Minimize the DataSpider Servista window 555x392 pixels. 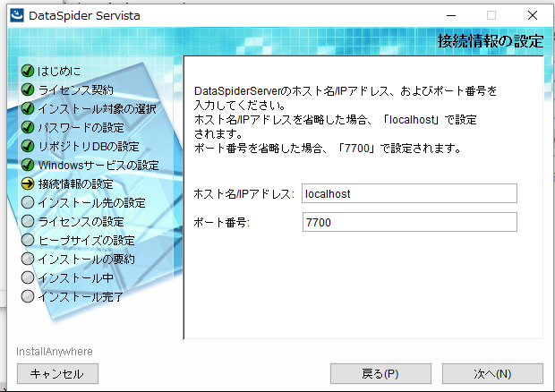click(451, 15)
